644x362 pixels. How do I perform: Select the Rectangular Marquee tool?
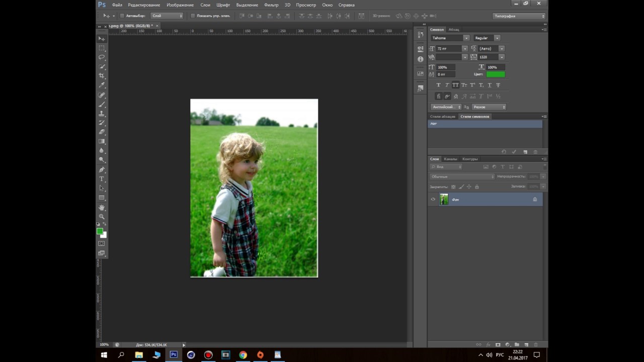tap(102, 48)
